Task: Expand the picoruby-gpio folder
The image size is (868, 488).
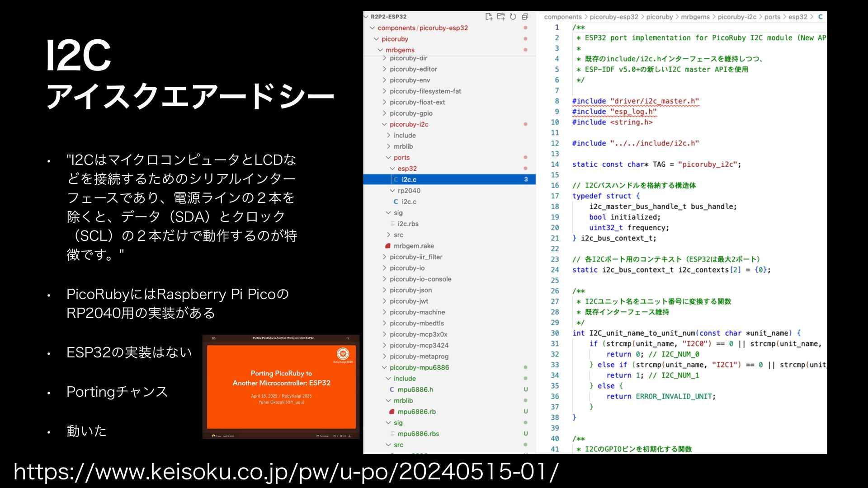Action: 410,113
